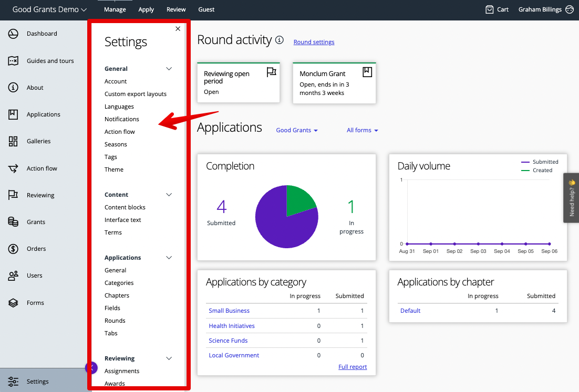Click the shopping Cart icon
Viewport: 579px width, 392px height.
coord(490,9)
